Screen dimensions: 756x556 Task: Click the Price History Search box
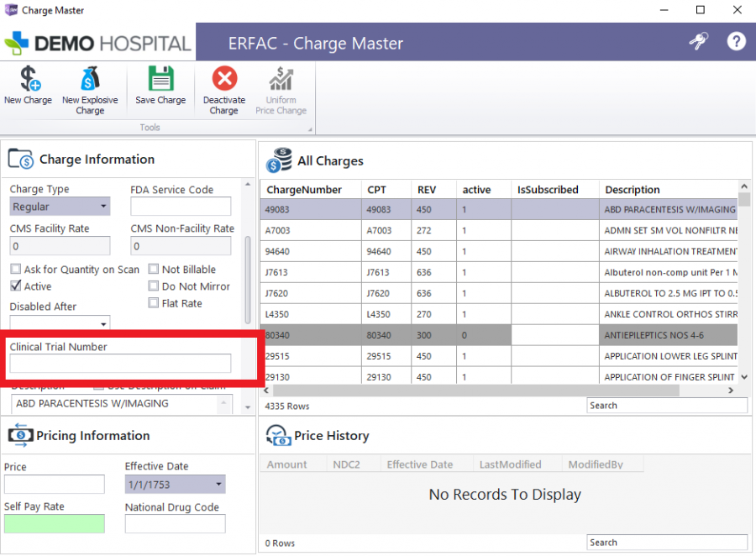tap(667, 543)
